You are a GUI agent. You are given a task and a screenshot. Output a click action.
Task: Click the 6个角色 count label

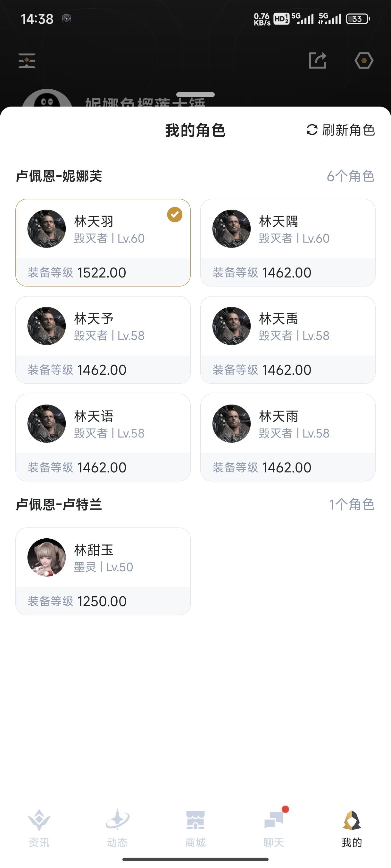tap(351, 176)
